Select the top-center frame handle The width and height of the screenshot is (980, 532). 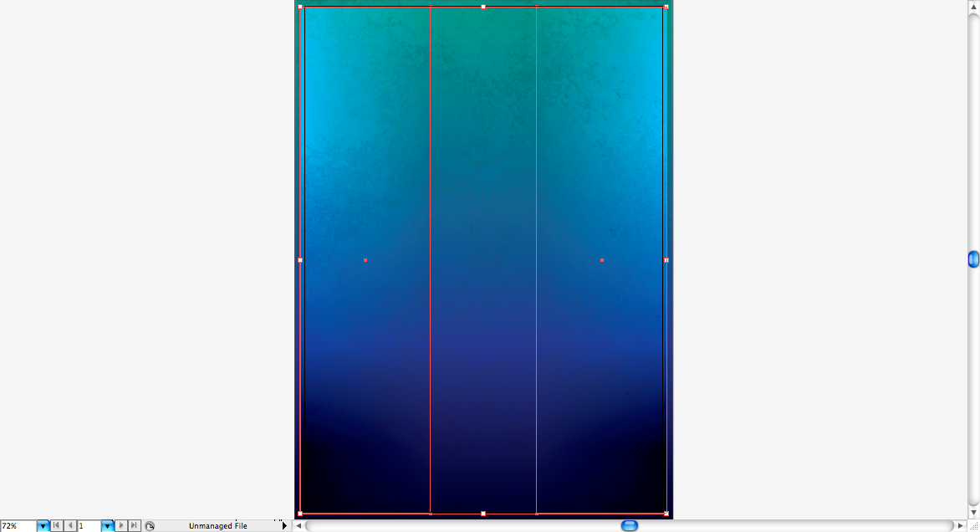click(x=483, y=7)
